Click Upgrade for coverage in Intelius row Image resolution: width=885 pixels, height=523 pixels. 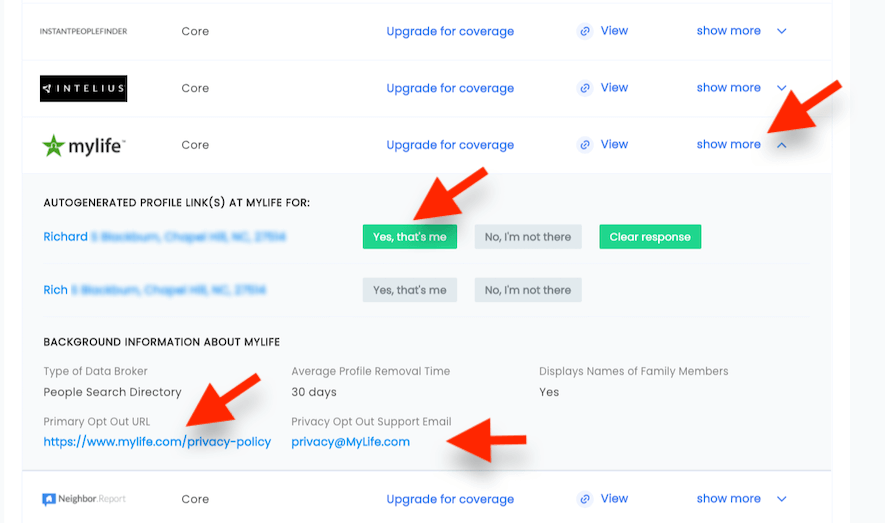[450, 88]
